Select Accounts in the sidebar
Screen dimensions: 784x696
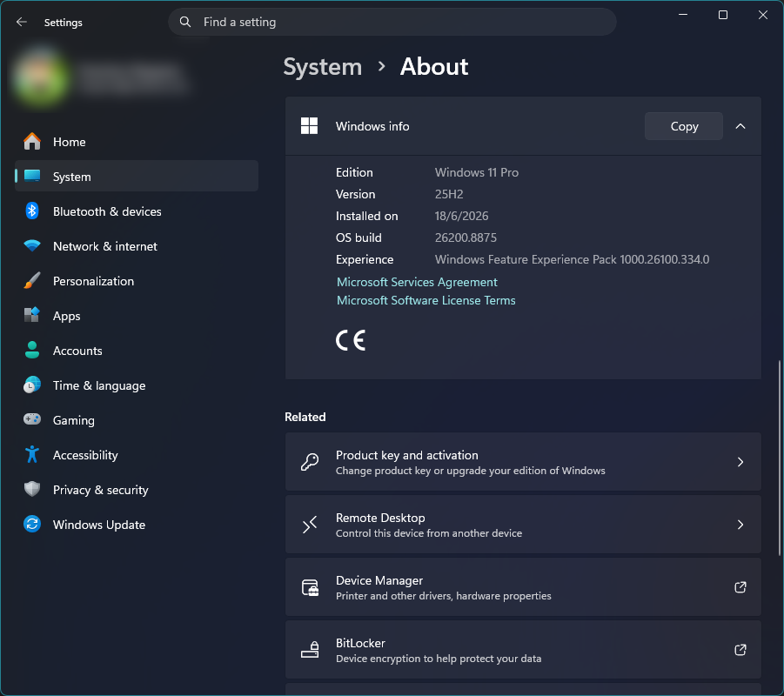pyautogui.click(x=137, y=351)
